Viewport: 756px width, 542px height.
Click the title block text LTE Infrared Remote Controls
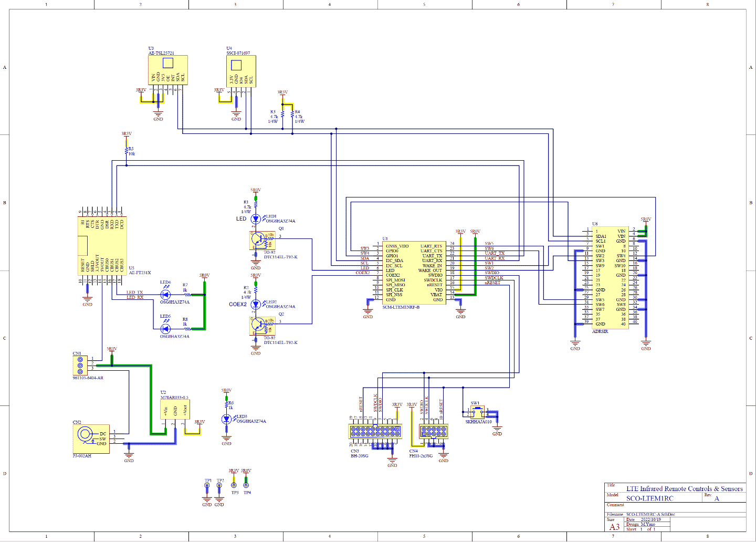pos(684,489)
